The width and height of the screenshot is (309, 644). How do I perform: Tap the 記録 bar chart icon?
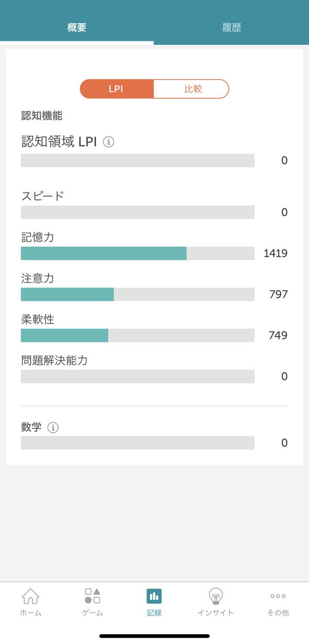(154, 596)
